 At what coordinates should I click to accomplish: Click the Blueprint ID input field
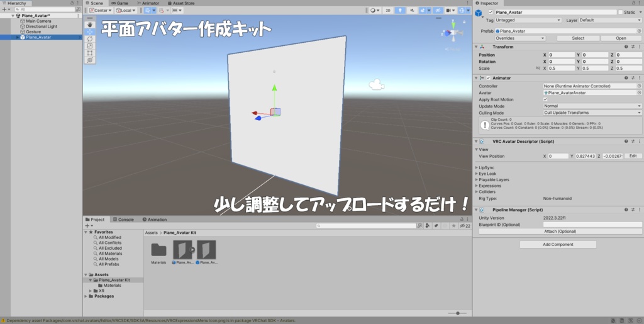pyautogui.click(x=592, y=225)
